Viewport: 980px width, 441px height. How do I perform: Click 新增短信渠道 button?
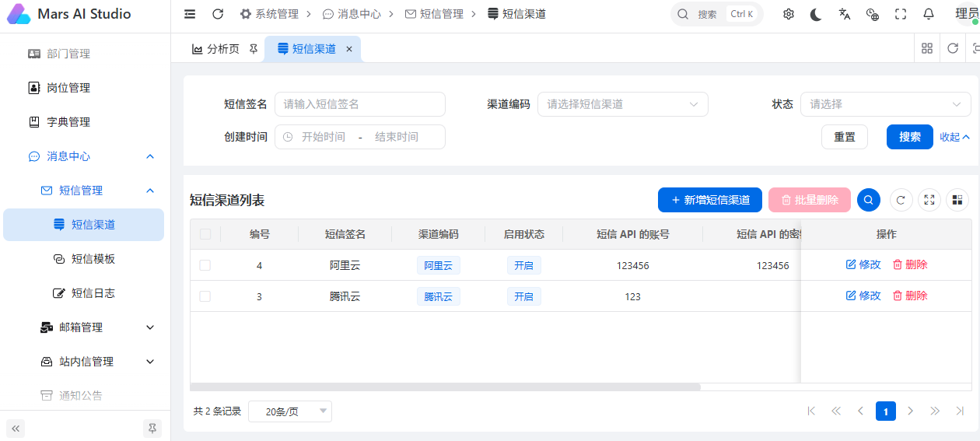[710, 200]
